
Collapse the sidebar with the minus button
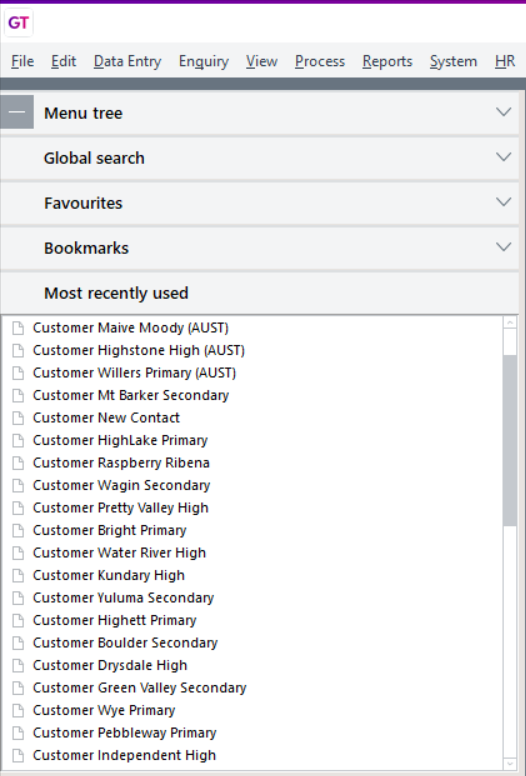[x=17, y=112]
